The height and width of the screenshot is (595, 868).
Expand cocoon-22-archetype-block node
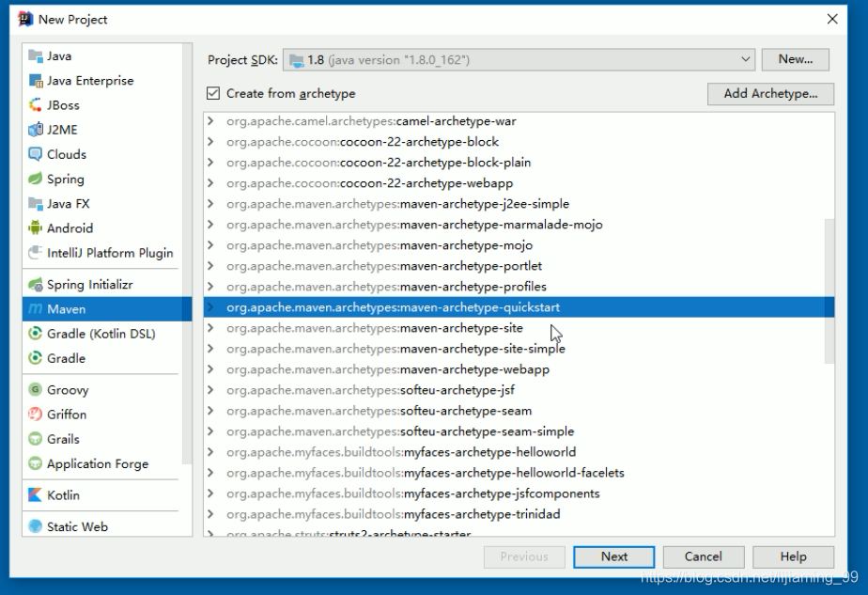210,141
